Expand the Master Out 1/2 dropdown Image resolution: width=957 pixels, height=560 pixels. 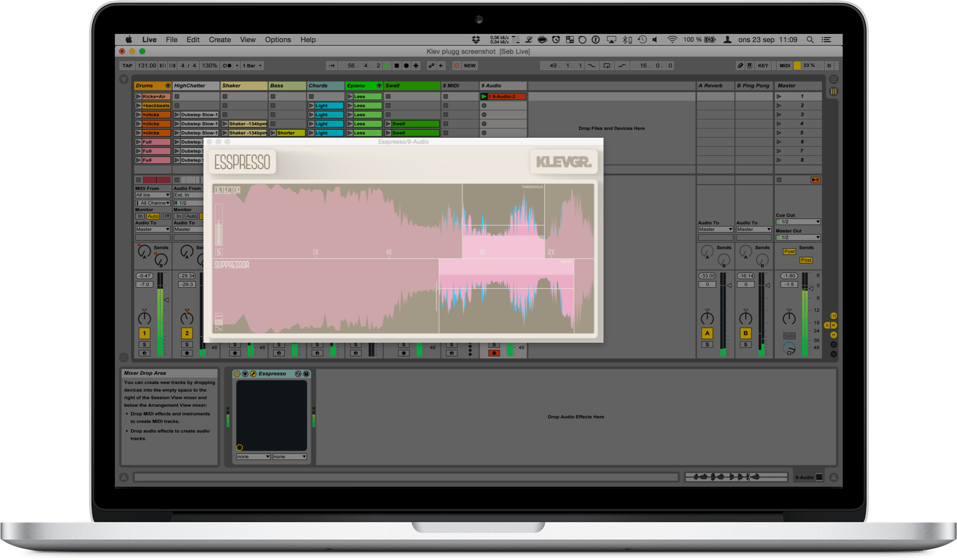tap(798, 237)
